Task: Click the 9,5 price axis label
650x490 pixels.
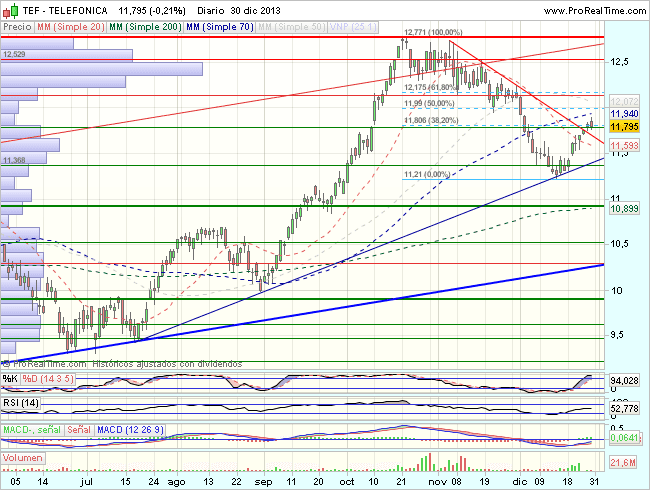Action: tap(617, 335)
